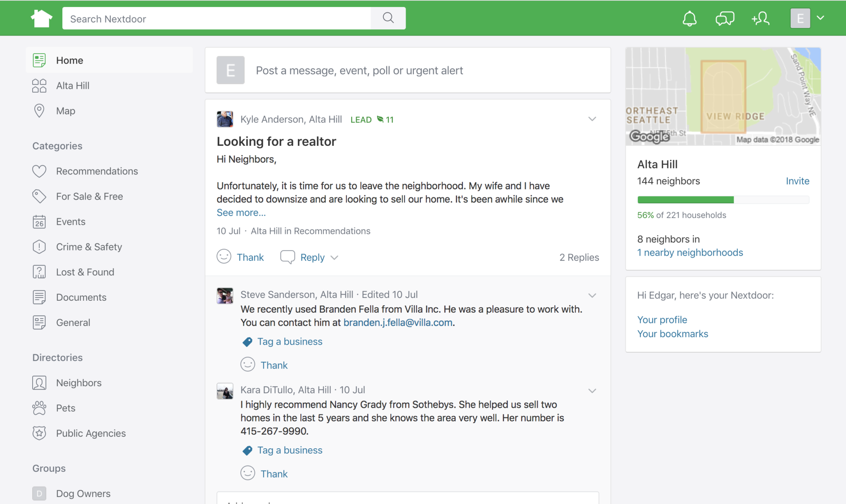Open options chevron on Steve's reply
This screenshot has height=504, width=846.
click(592, 295)
